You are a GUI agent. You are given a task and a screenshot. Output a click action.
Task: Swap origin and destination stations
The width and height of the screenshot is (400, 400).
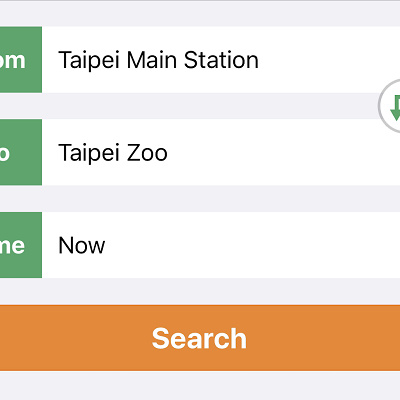point(390,106)
